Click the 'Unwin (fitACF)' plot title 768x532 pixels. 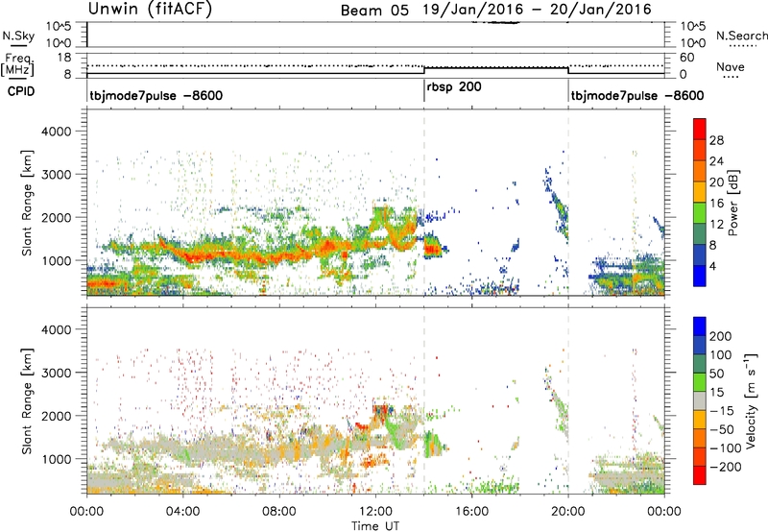click(150, 10)
